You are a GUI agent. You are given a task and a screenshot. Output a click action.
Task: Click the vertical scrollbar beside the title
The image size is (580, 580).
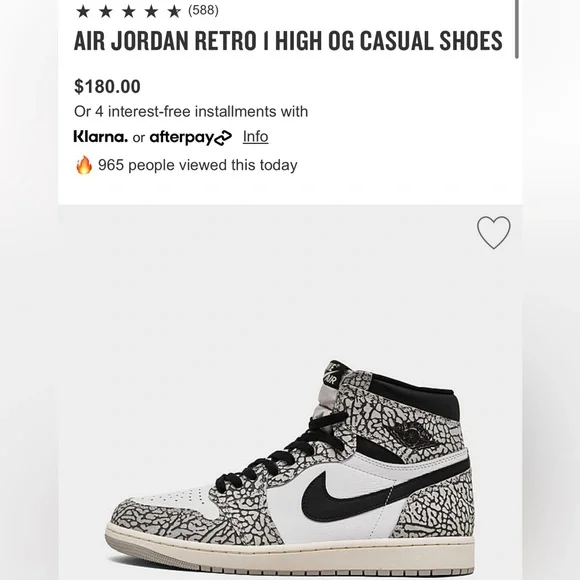click(x=517, y=29)
